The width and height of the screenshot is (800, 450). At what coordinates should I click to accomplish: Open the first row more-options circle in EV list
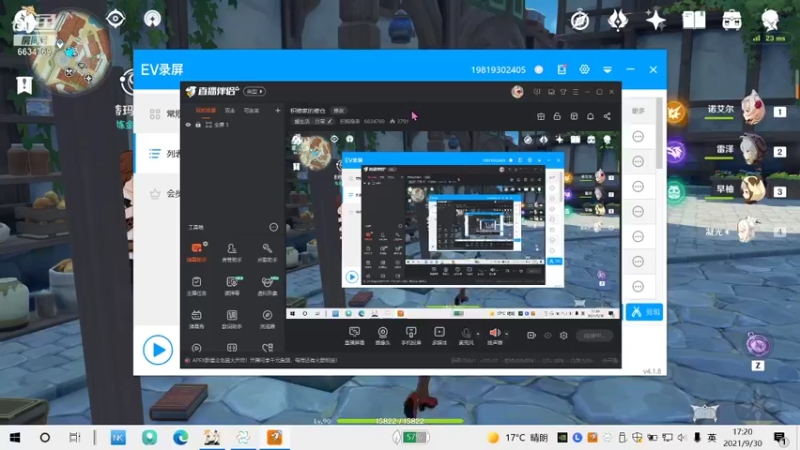tap(638, 136)
